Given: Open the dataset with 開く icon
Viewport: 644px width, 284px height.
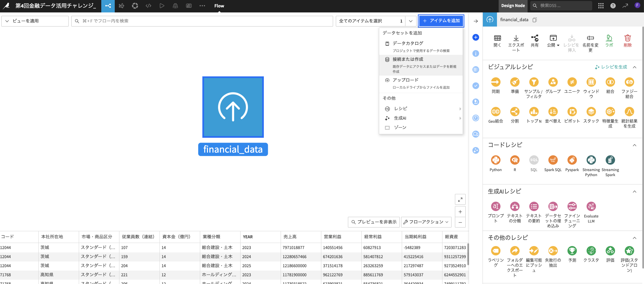Looking at the screenshot, I should click(497, 38).
